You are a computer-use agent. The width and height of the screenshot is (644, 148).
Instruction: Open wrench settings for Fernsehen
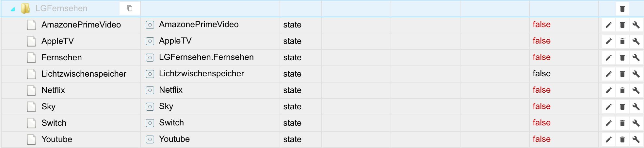coord(636,58)
